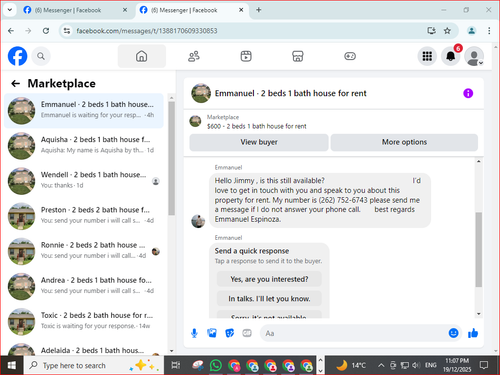
Task: Open the Friends tab
Action: pyautogui.click(x=194, y=56)
